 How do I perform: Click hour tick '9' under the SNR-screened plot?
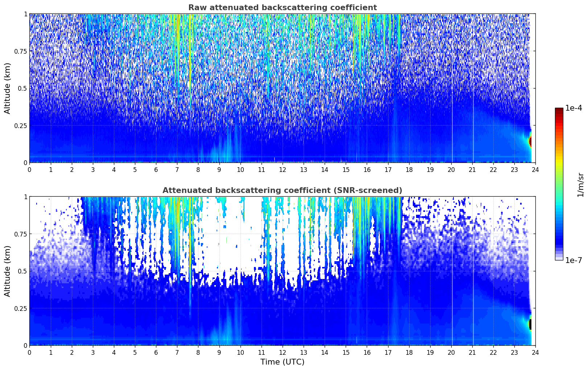pos(219,352)
